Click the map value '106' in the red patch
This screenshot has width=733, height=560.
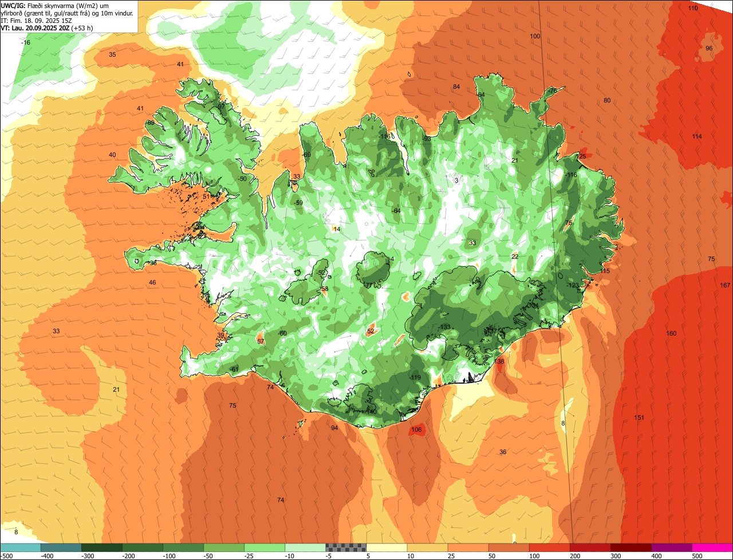pos(416,429)
